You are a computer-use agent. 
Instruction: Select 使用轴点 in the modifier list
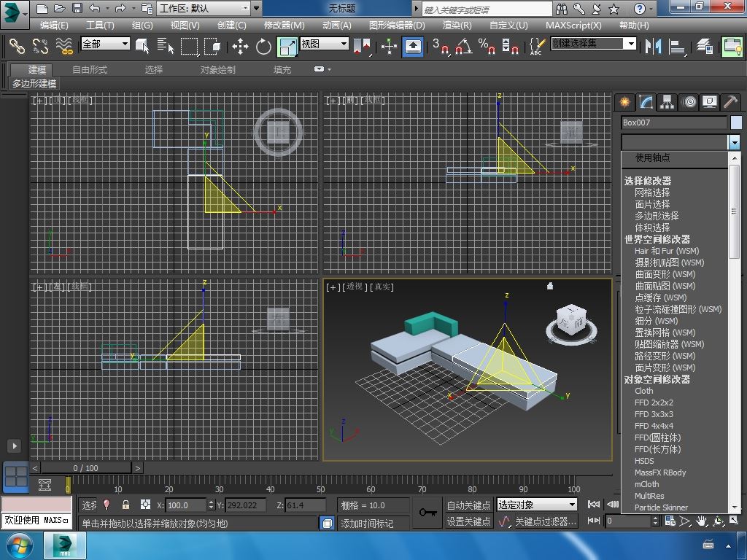pyautogui.click(x=652, y=157)
